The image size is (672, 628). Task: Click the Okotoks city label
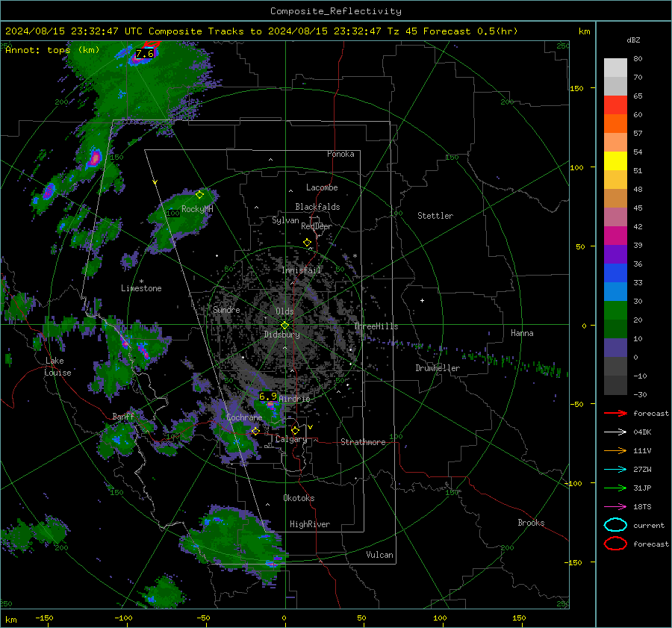(299, 498)
